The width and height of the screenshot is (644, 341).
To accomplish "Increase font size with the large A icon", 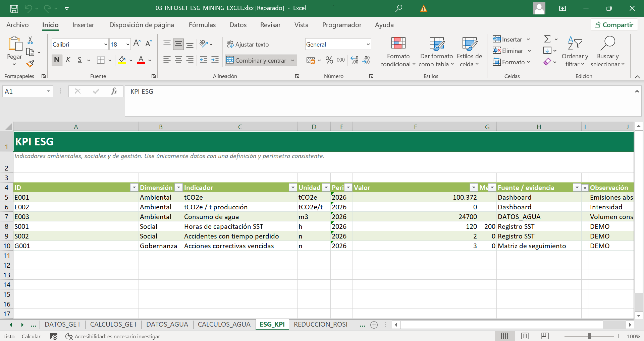I will pos(137,44).
